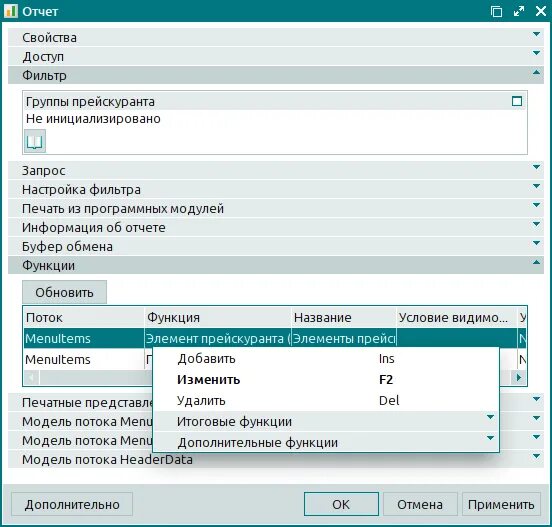Expand the Печатные представления section arrow
552x527 pixels.
point(537,399)
